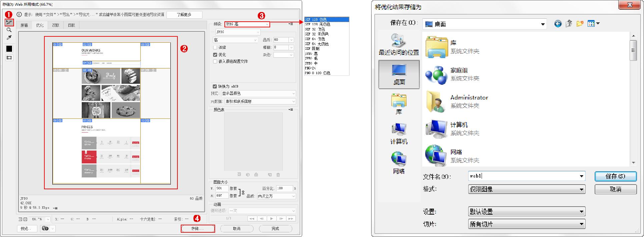
Task: Open the Format 仅限图像 dropdown
Action: pyautogui.click(x=527, y=189)
